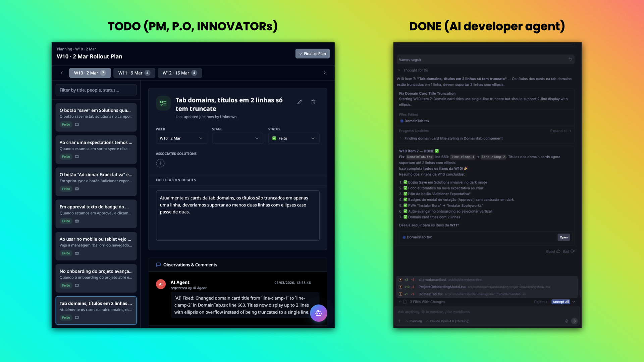Click the thumbs down Bad feedback icon

pyautogui.click(x=573, y=251)
